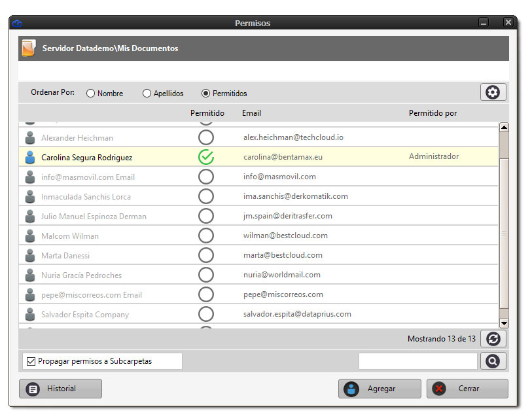530x420 pixels.
Task: Grant permission to Alexander Heichman
Action: point(206,137)
